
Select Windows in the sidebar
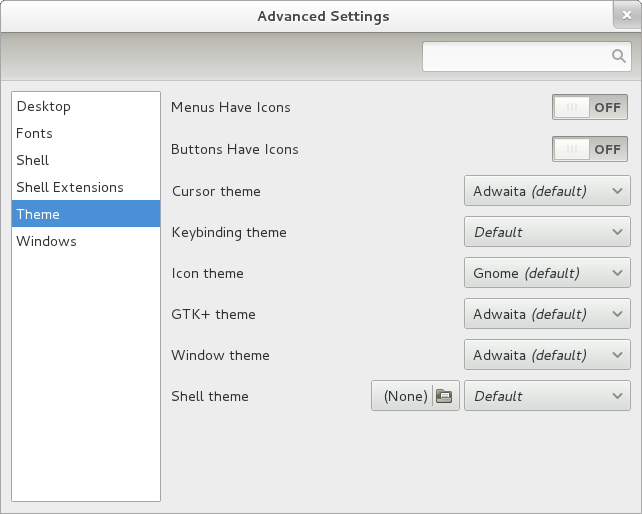86,241
